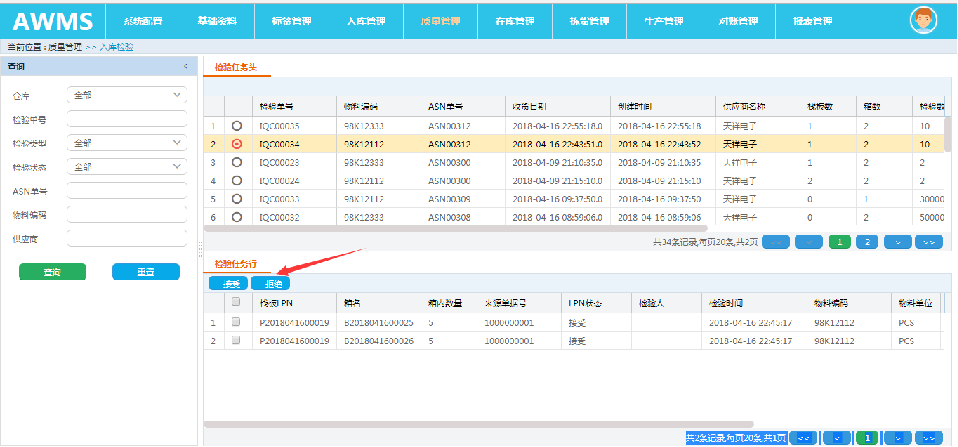Click the reject button indicated by red arrow
958x447 pixels.
point(267,284)
